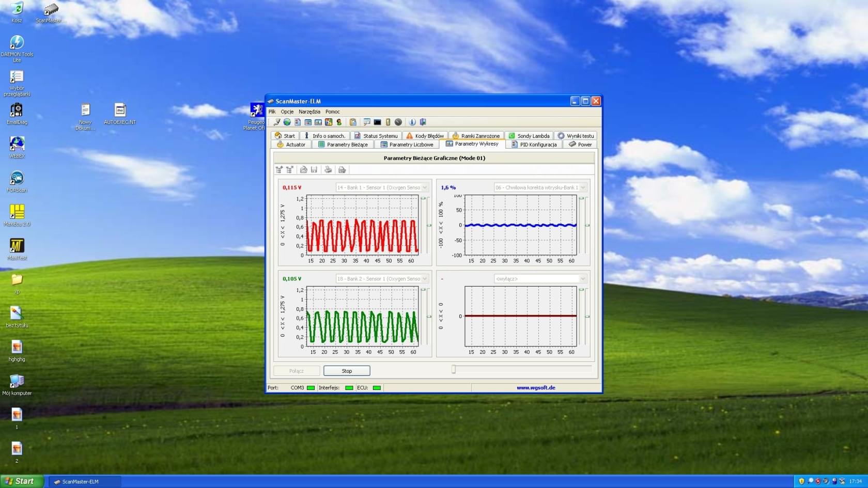Click the system tray clock showing 17:34

pos(856,481)
